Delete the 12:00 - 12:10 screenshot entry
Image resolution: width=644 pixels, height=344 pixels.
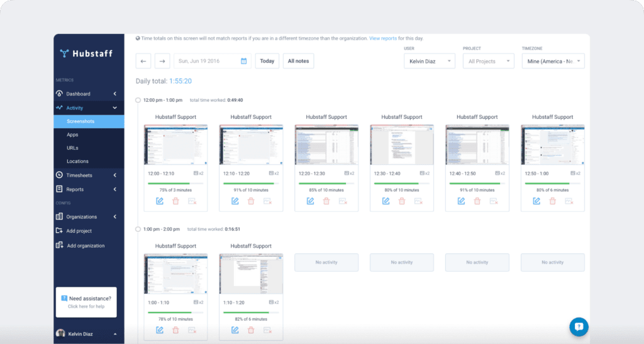pos(176,201)
